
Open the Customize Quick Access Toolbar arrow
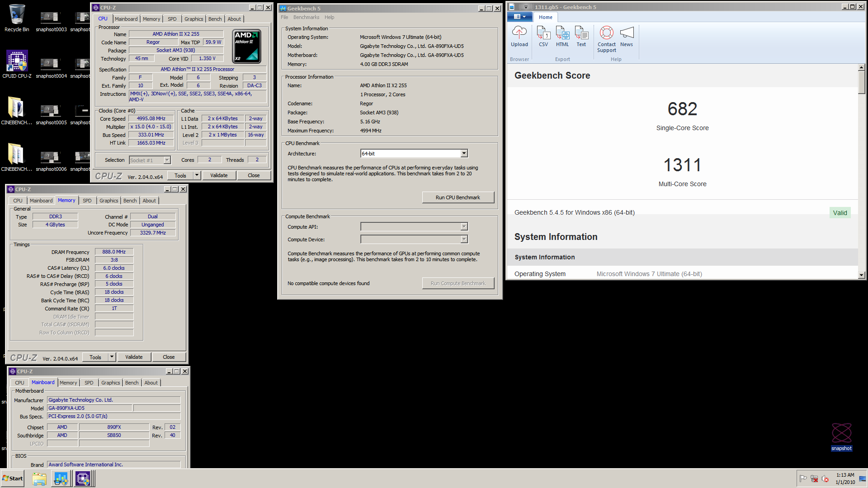[x=526, y=7]
